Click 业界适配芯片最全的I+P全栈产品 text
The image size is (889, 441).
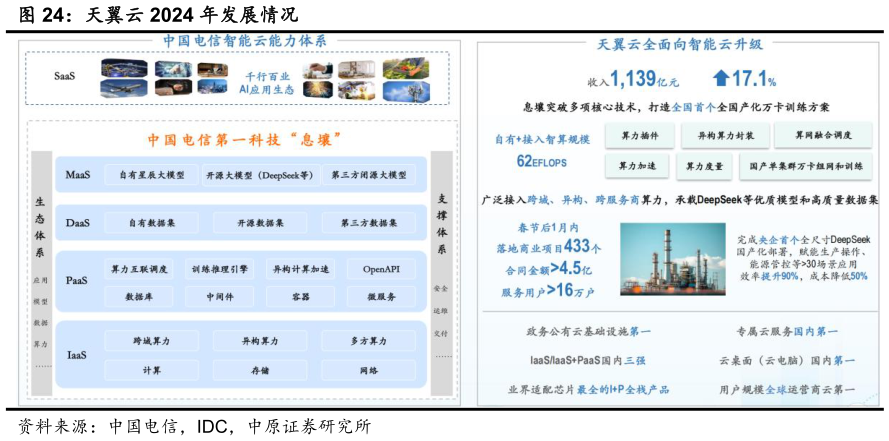[589, 389]
